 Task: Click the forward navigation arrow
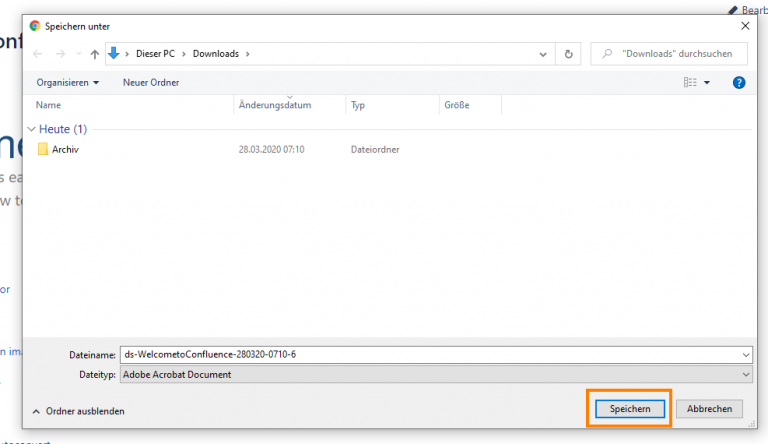pyautogui.click(x=61, y=54)
